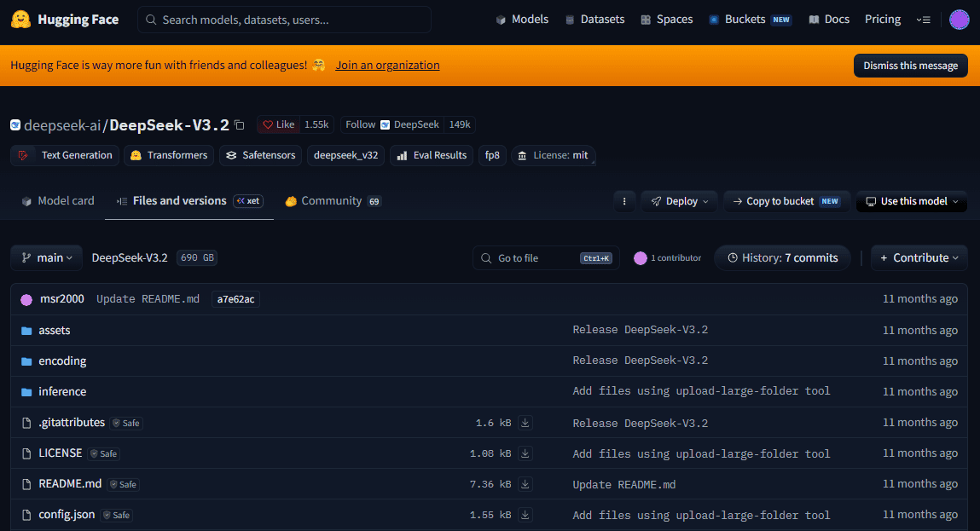Open the assets folder
Image resolution: width=980 pixels, height=531 pixels.
[x=55, y=330]
